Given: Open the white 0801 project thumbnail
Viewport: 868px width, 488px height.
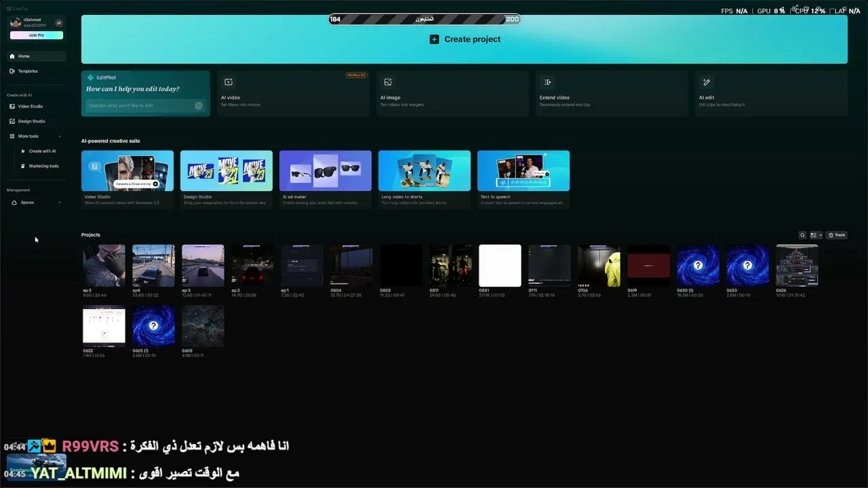Looking at the screenshot, I should tap(500, 266).
